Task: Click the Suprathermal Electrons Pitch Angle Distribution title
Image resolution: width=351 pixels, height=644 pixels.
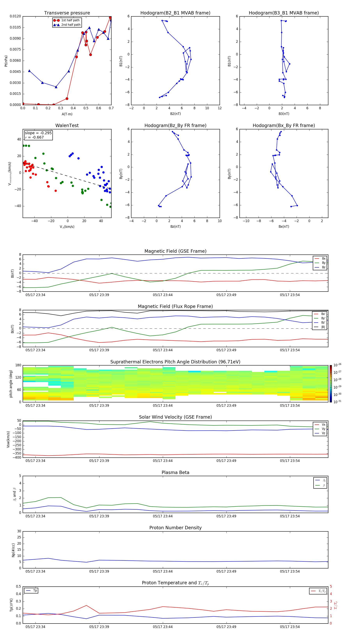Action: point(175,362)
